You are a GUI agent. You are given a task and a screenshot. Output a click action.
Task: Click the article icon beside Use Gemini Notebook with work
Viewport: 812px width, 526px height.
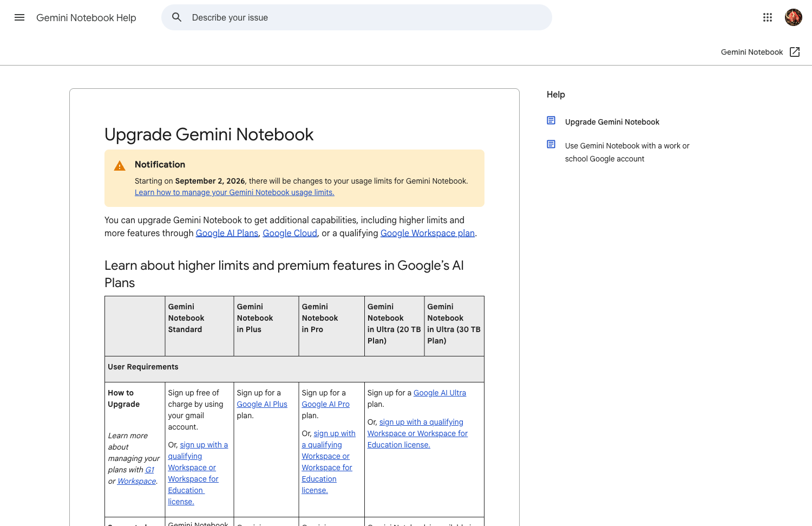(551, 145)
